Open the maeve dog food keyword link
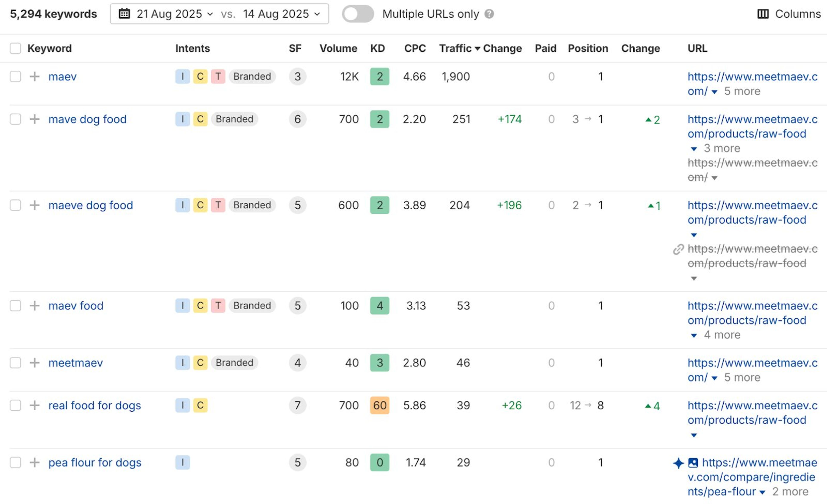Viewport: 827px width, 504px height. coord(91,205)
